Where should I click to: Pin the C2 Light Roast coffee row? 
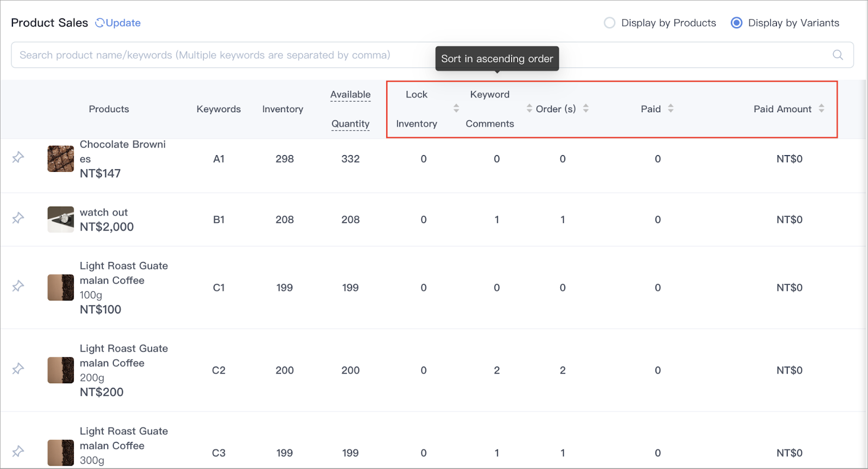tap(18, 369)
